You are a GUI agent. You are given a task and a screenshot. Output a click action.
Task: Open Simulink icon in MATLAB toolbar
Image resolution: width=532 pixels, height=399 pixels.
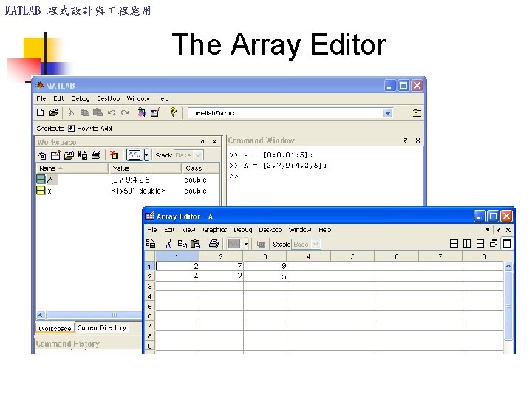tap(142, 112)
